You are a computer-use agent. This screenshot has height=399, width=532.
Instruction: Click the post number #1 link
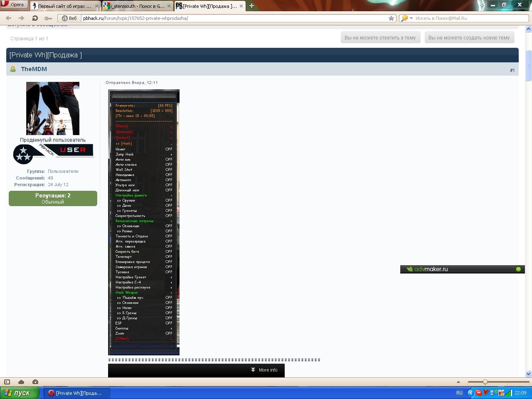[x=512, y=70]
